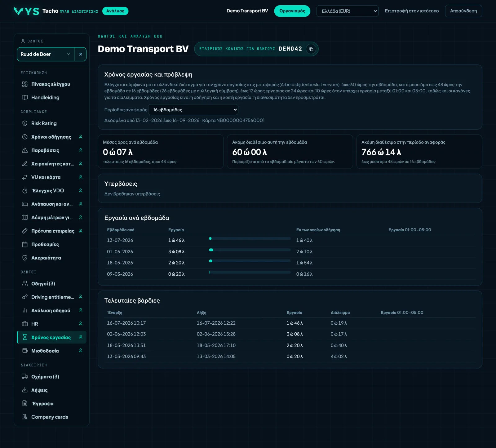
Task: Open Ακεραιότητα shield check icon
Action: point(25,258)
